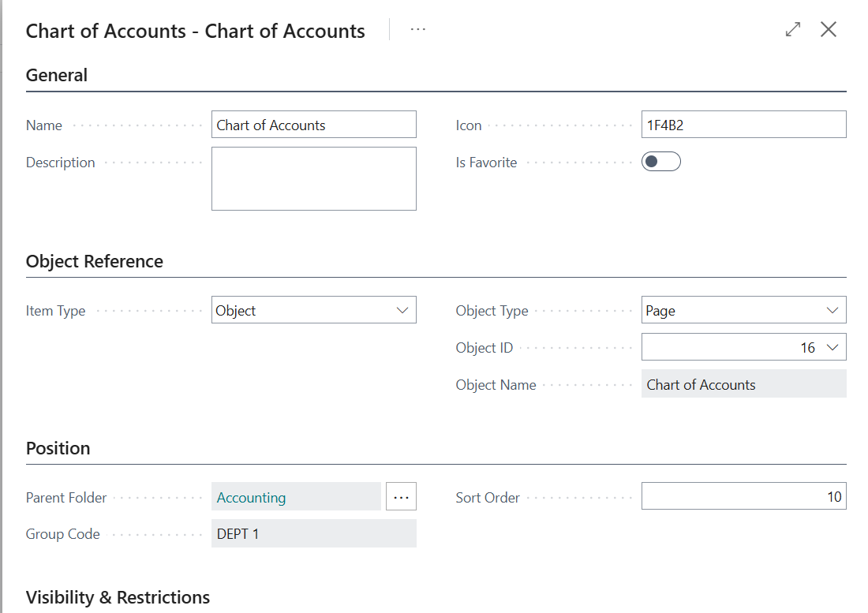Collapse the General section header
The image size is (868, 613).
point(57,76)
